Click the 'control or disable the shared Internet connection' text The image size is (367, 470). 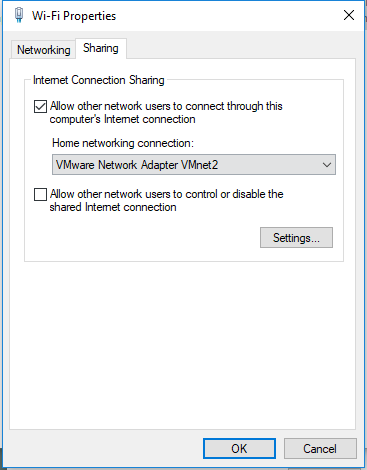[166, 201]
